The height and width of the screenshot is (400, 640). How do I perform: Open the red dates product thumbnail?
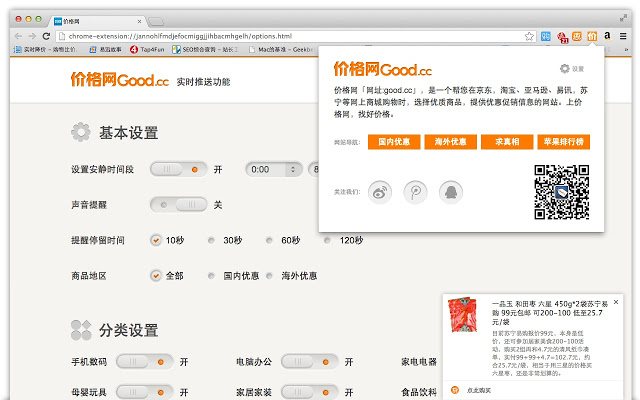462,315
